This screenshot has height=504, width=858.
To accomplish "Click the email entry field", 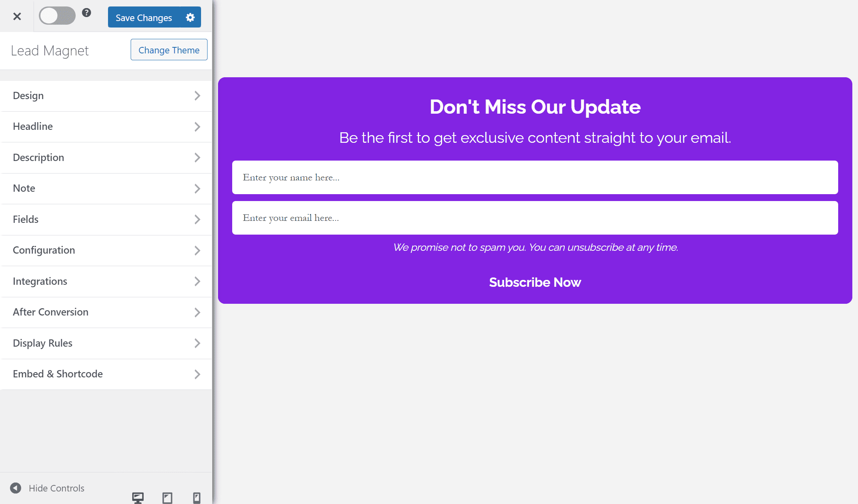I will [x=535, y=218].
